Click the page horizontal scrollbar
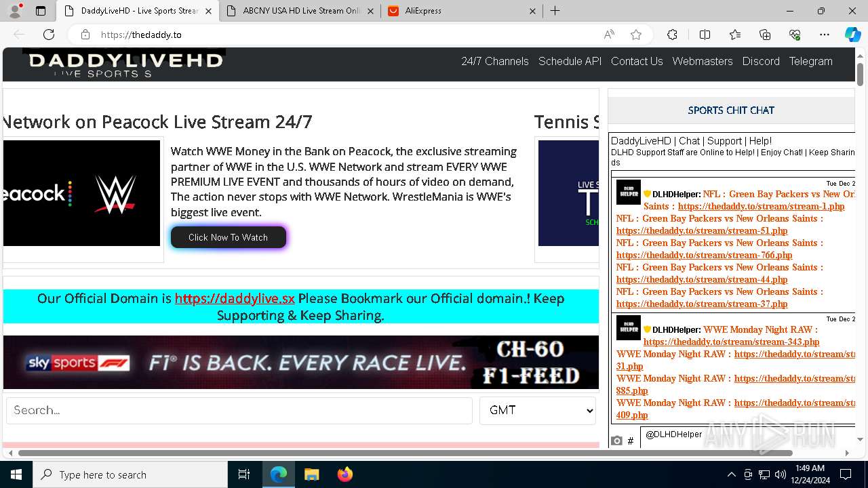The height and width of the screenshot is (488, 868). click(x=406, y=453)
